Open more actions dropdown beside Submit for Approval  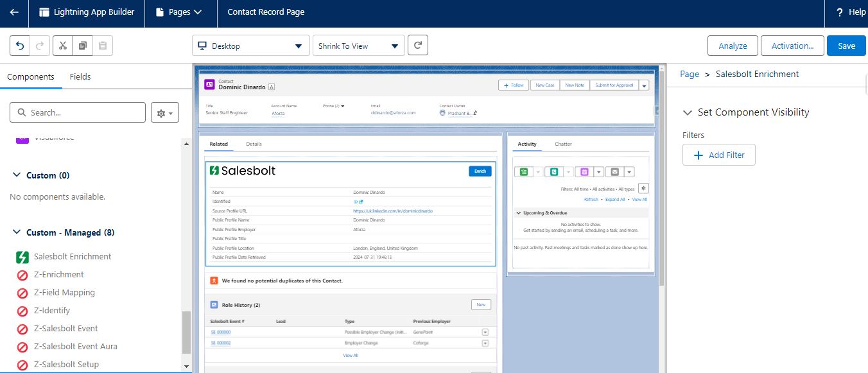(x=644, y=85)
